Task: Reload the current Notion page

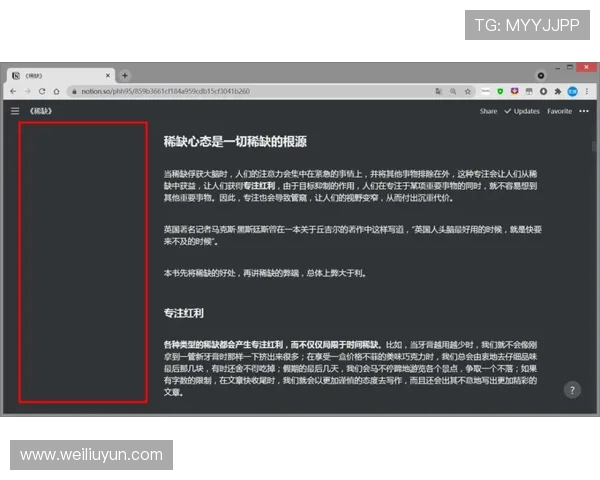Action: click(x=42, y=91)
